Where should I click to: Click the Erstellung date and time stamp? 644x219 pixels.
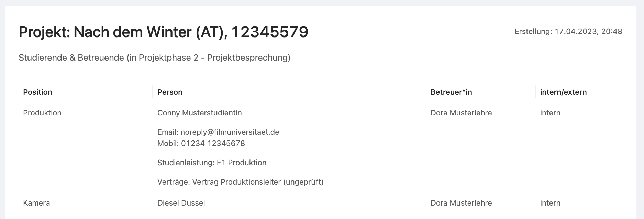point(568,32)
